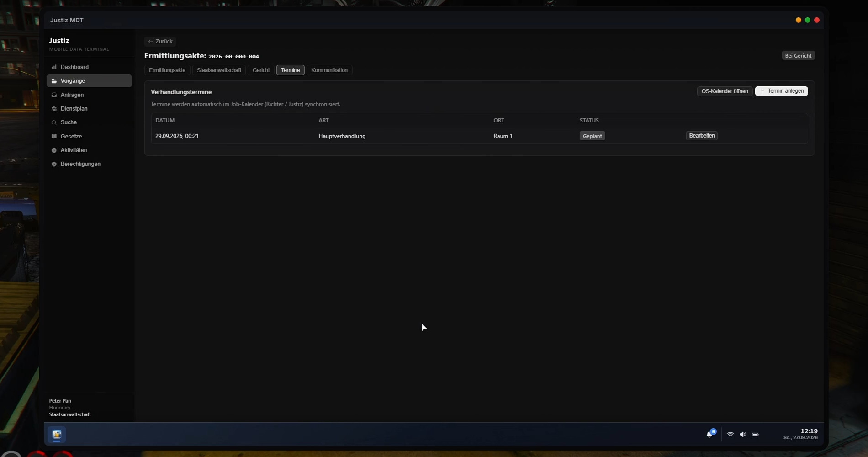Image resolution: width=868 pixels, height=457 pixels.
Task: Click user name Peter Pan
Action: tap(60, 401)
